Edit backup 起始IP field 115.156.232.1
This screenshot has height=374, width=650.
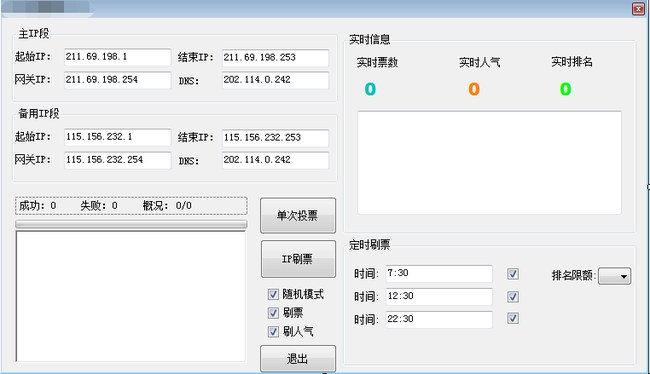117,137
